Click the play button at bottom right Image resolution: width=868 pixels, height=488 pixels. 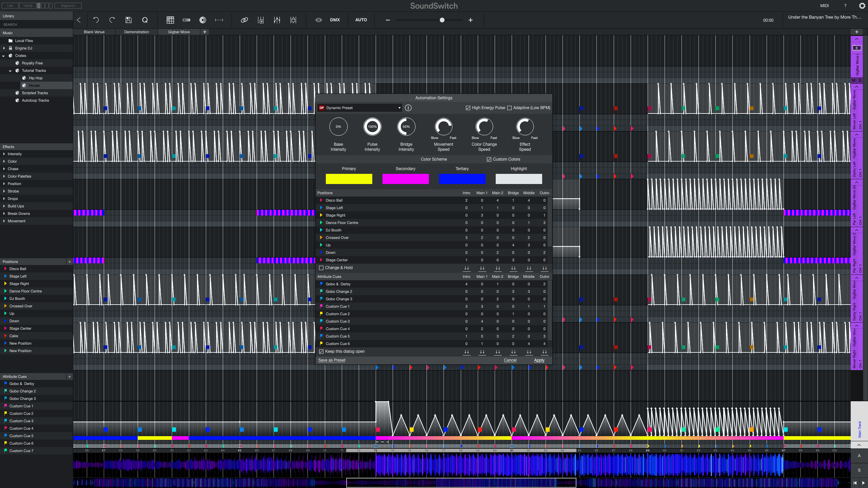[863, 483]
